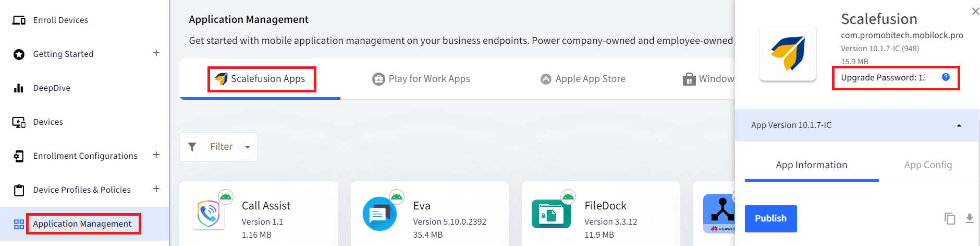980x246 pixels.
Task: Select the App Information tab
Action: (x=812, y=165)
